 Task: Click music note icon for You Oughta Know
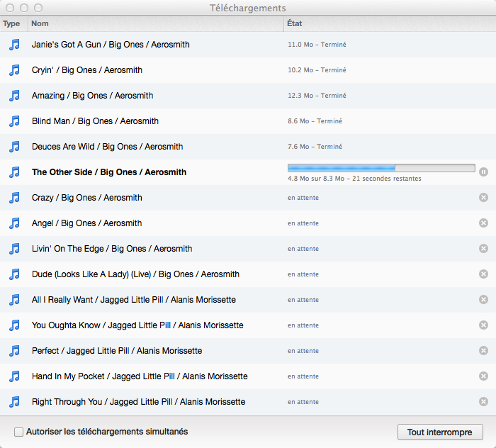pos(14,325)
